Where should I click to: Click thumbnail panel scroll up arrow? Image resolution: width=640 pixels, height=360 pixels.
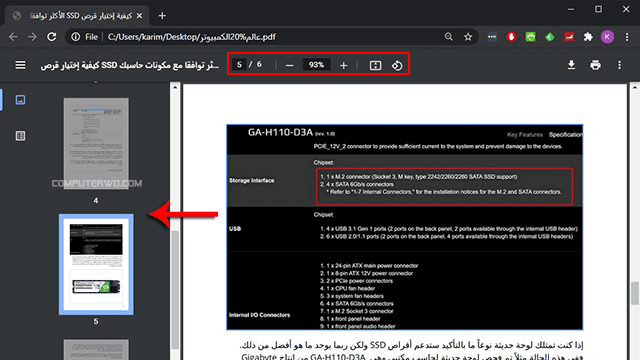(175, 87)
